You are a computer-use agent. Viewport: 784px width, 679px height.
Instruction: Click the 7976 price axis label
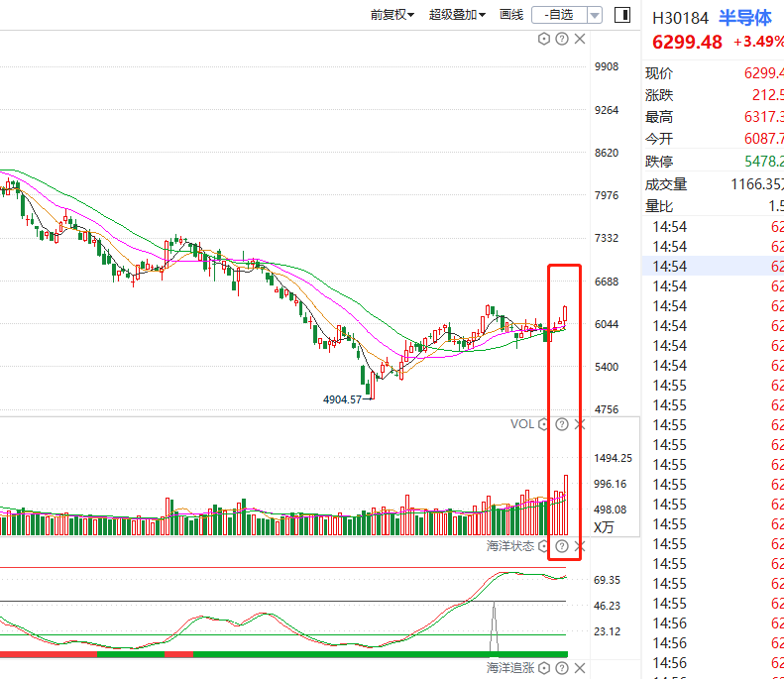pyautogui.click(x=607, y=195)
